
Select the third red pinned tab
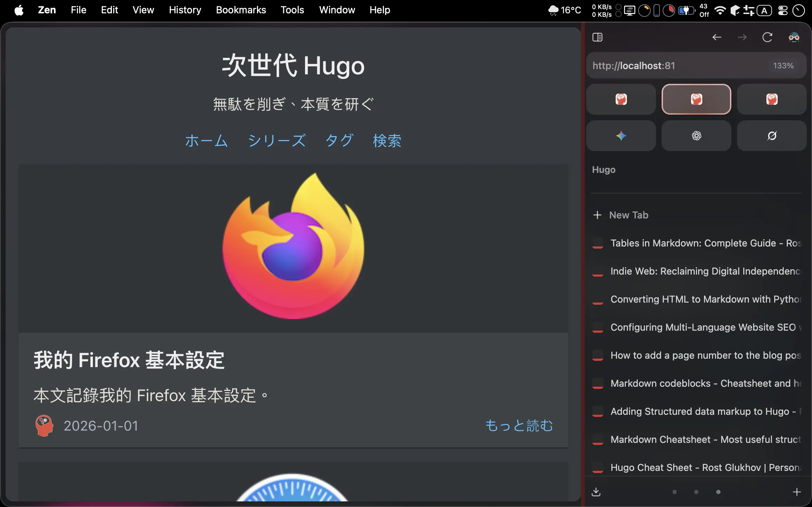(772, 99)
